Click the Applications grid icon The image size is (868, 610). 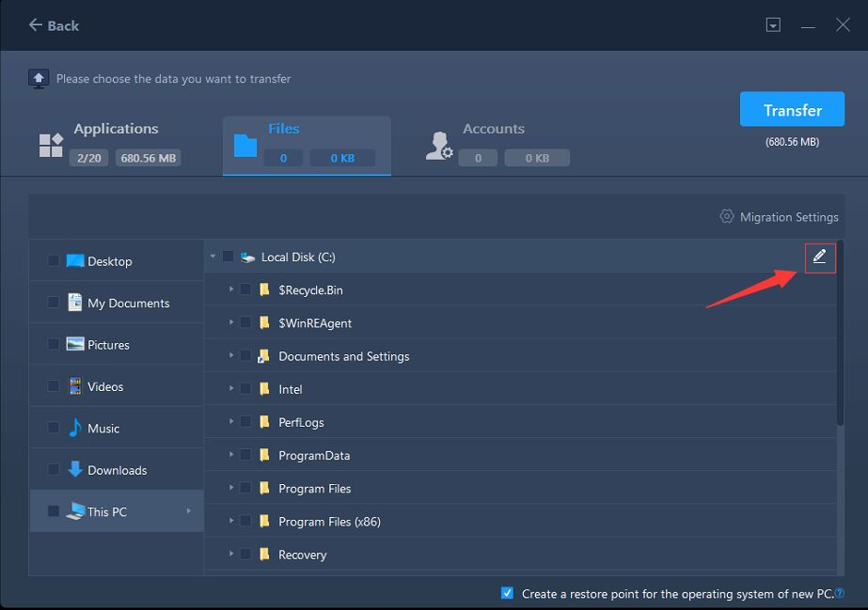pyautogui.click(x=51, y=145)
